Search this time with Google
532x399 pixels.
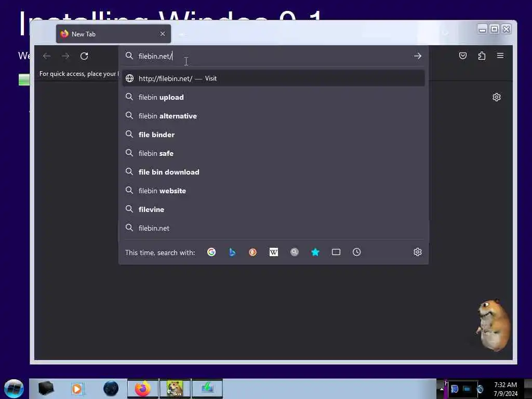tap(211, 252)
